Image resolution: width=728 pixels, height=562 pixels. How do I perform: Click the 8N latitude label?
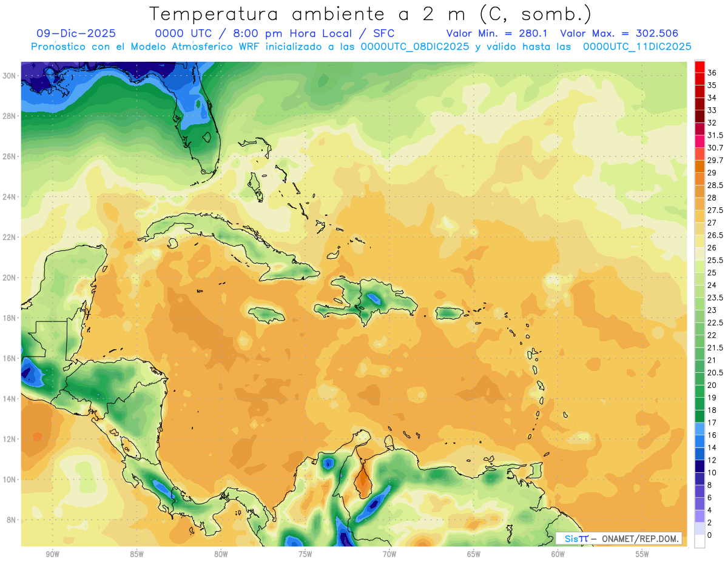click(11, 520)
